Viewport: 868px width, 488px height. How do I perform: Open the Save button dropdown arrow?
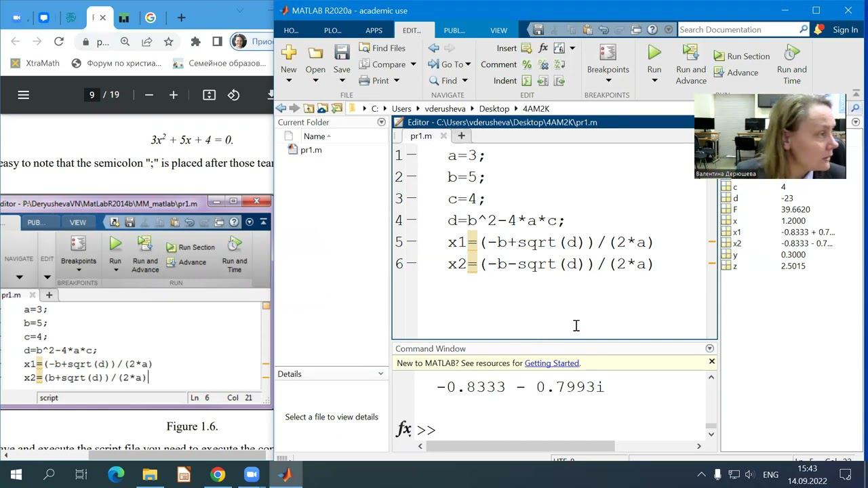(342, 81)
